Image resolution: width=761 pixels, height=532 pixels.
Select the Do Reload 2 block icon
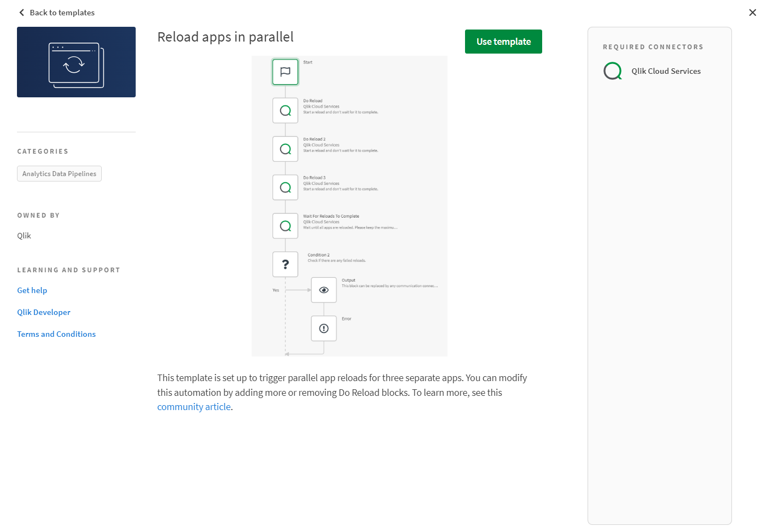coord(285,149)
